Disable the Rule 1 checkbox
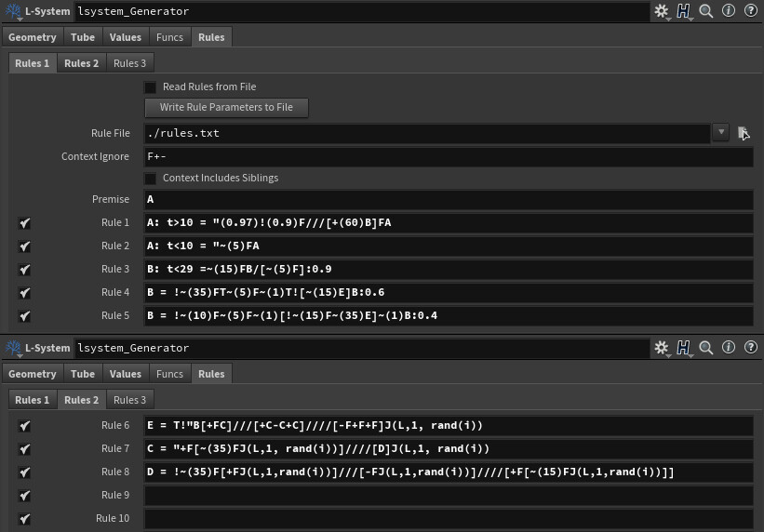 click(24, 223)
